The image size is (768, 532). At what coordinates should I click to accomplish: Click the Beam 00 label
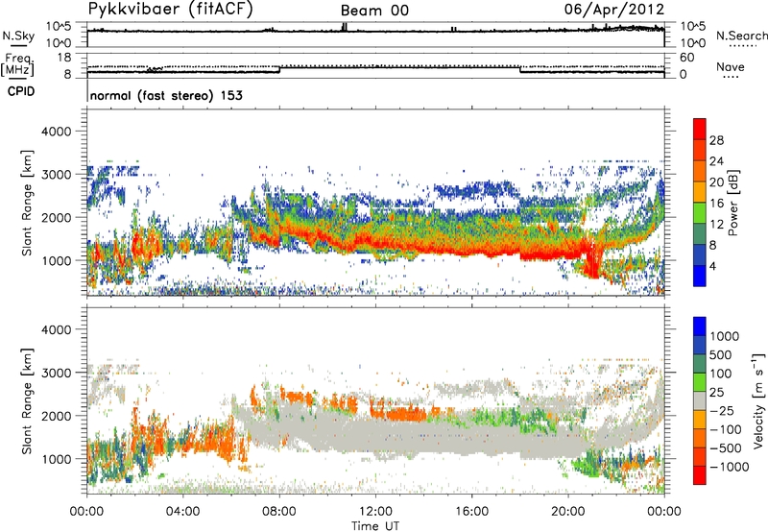374,11
